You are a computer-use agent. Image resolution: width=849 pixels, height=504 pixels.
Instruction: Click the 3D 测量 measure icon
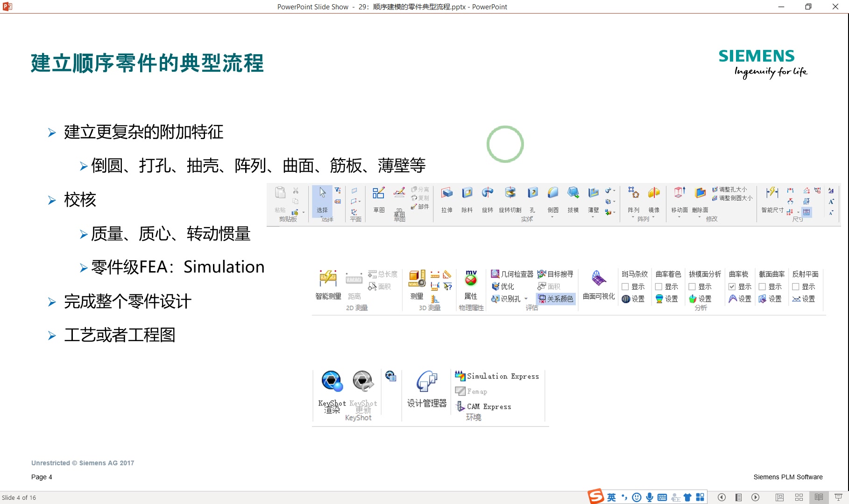[417, 279]
